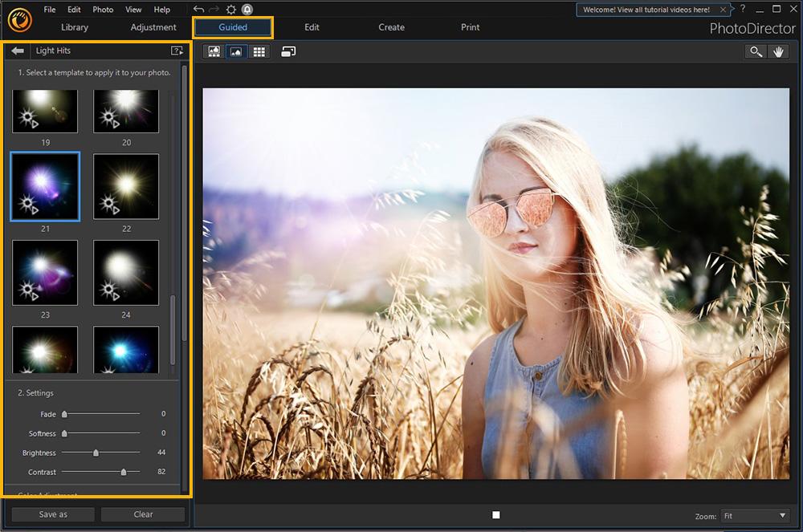Click the Brightness slider handle

[96, 453]
